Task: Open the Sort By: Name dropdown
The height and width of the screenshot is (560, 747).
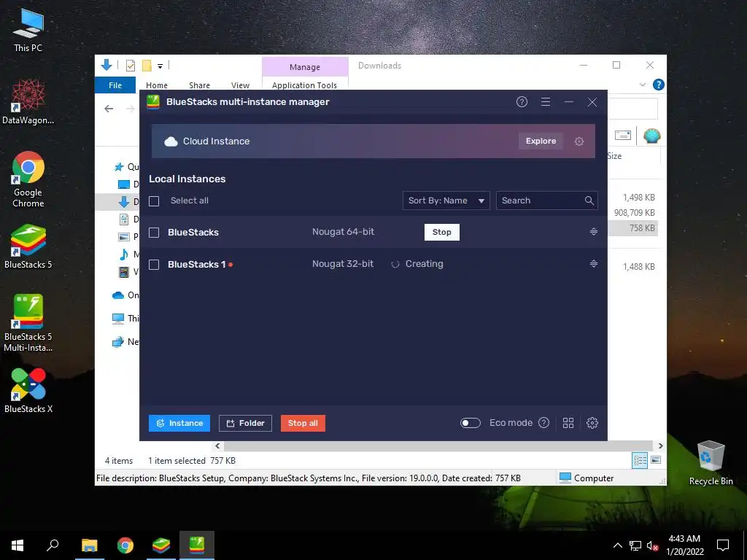Action: tap(446, 201)
